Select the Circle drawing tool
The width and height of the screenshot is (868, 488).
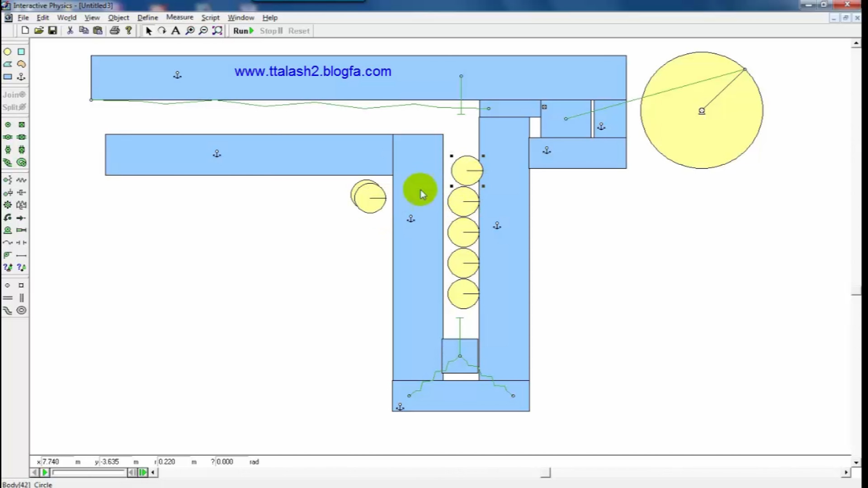click(x=7, y=52)
